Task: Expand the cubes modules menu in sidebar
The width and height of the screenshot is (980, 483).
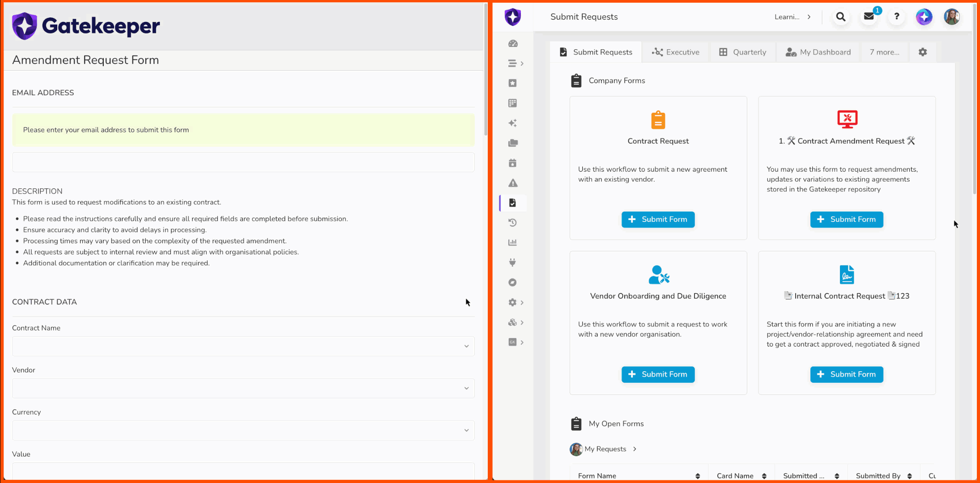Action: [516, 322]
